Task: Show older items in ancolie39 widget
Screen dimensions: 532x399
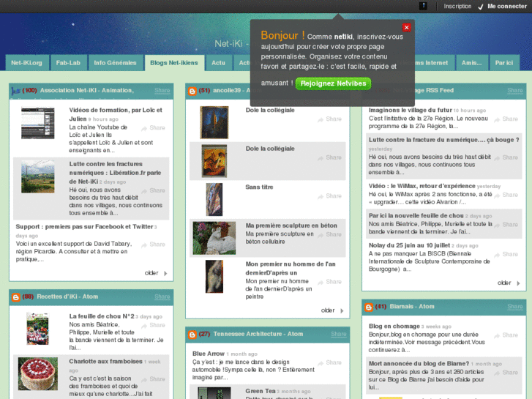Action: 332,310
